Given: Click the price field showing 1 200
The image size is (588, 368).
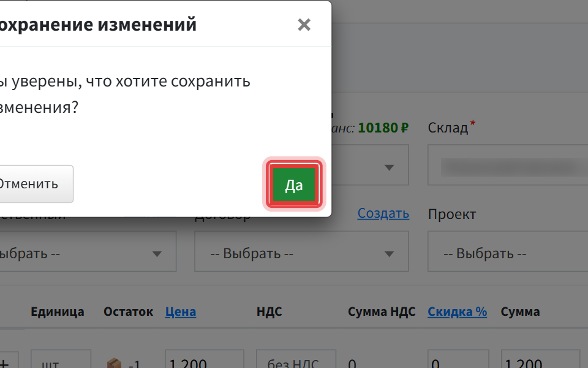Looking at the screenshot, I should coord(205,361).
